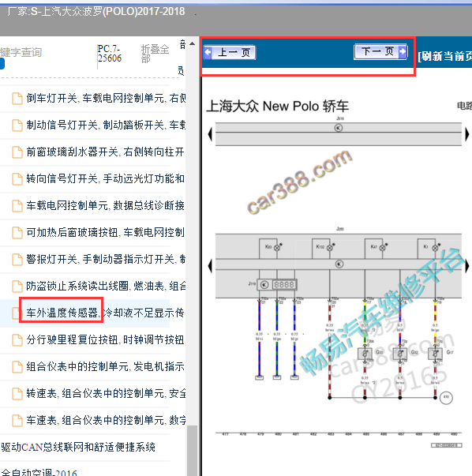Expand 全自动空调-2016 section
Image resolution: width=472 pixels, height=476 pixels.
click(x=39, y=472)
